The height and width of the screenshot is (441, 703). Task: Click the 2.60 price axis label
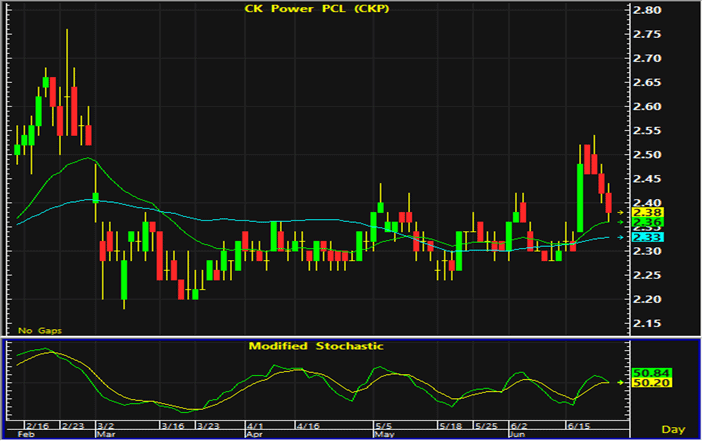(x=647, y=107)
